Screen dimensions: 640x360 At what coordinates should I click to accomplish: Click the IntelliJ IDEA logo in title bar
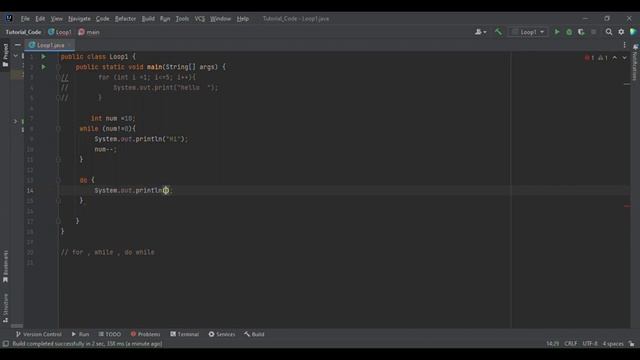9,18
